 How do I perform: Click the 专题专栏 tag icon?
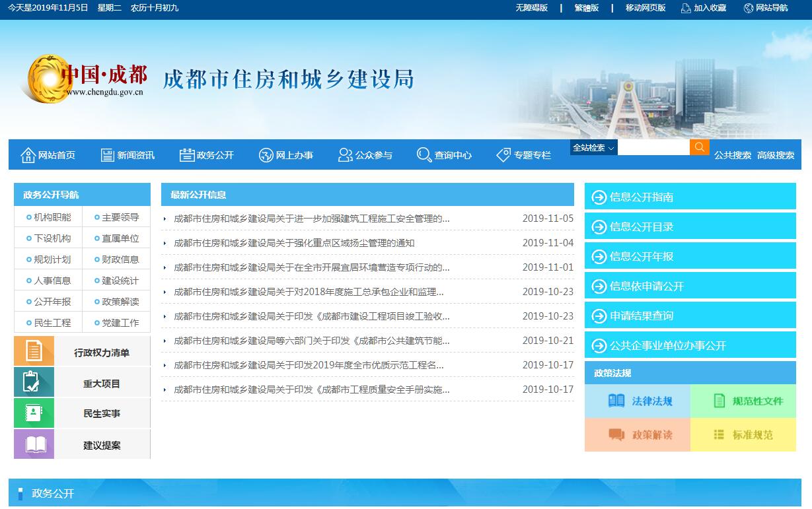point(503,155)
